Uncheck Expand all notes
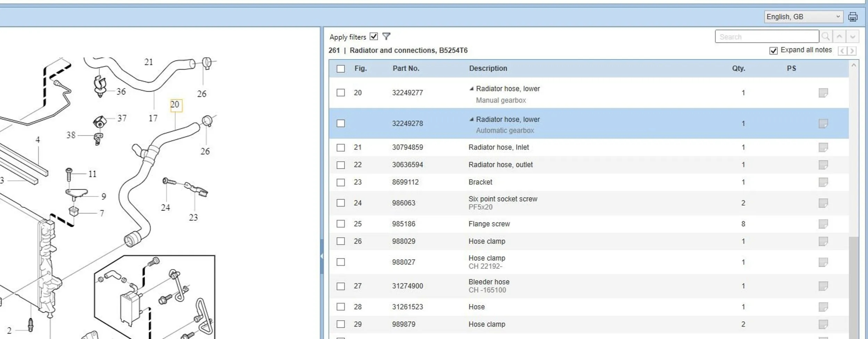Viewport: 868px width, 339px height. (774, 51)
